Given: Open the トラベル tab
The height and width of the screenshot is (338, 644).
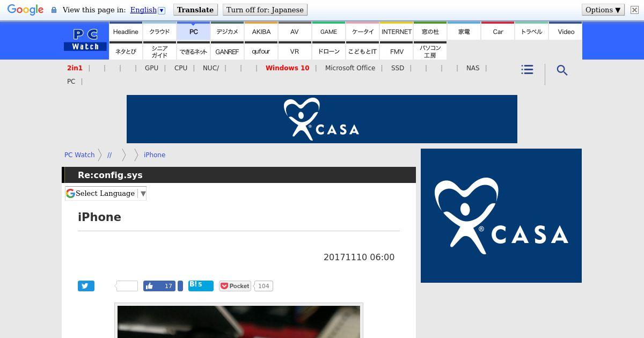Looking at the screenshot, I should (x=532, y=31).
